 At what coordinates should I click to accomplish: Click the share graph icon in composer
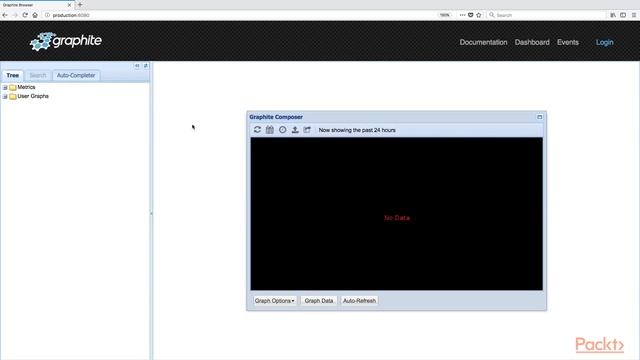tap(307, 130)
